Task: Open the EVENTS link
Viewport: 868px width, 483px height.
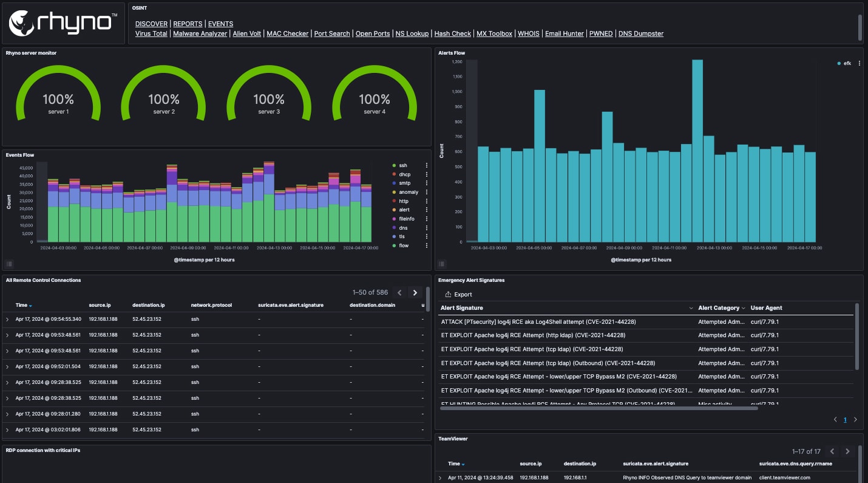Action: [221, 24]
